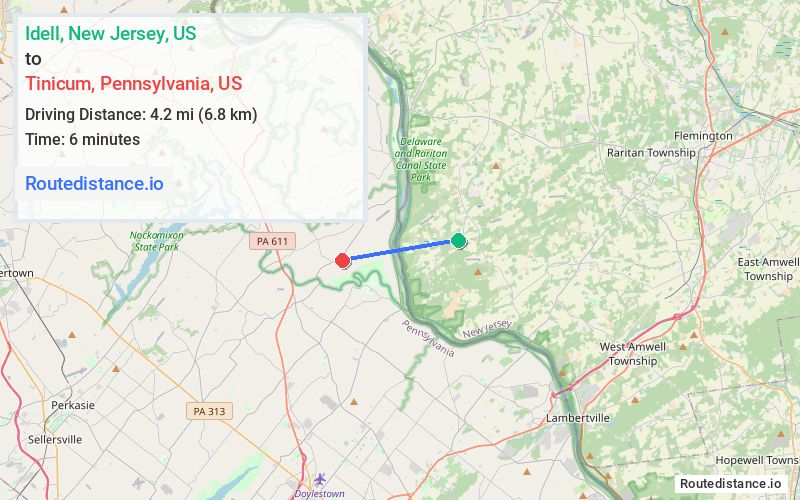
Task: Select the Tinicum, Pennsylvania, US heading
Action: click(x=134, y=83)
